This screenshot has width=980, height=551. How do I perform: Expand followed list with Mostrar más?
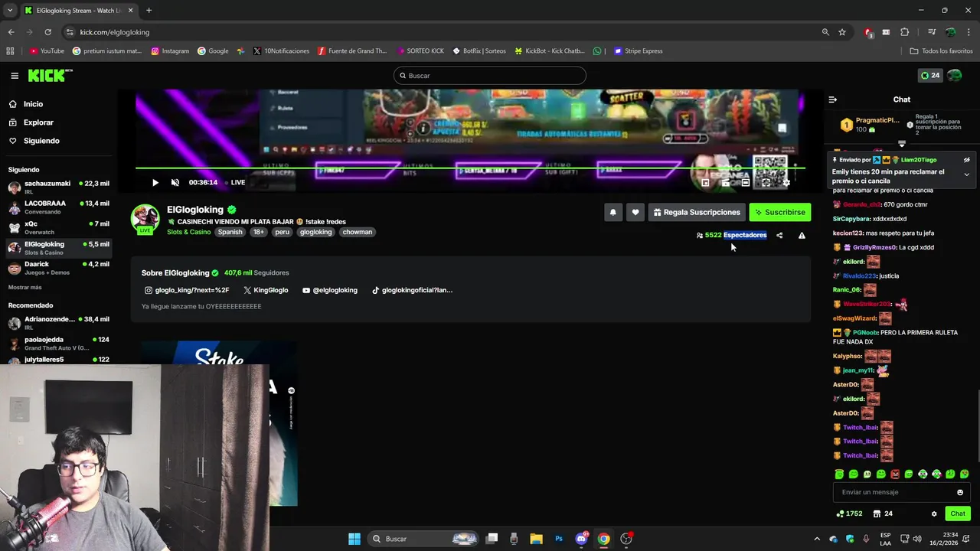coord(24,287)
